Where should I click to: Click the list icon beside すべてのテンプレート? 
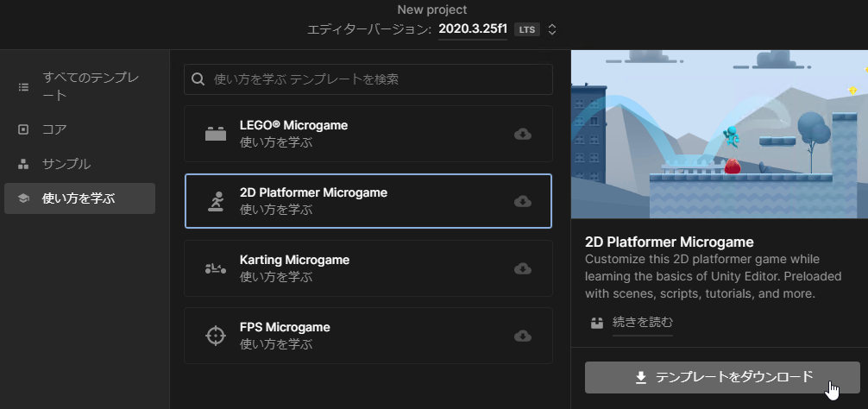pyautogui.click(x=23, y=87)
